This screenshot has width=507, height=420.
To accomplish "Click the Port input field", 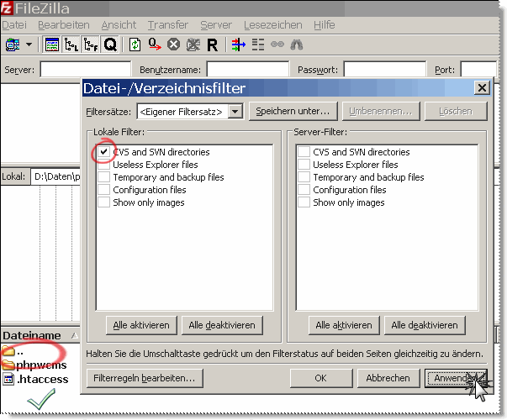I will pyautogui.click(x=478, y=70).
